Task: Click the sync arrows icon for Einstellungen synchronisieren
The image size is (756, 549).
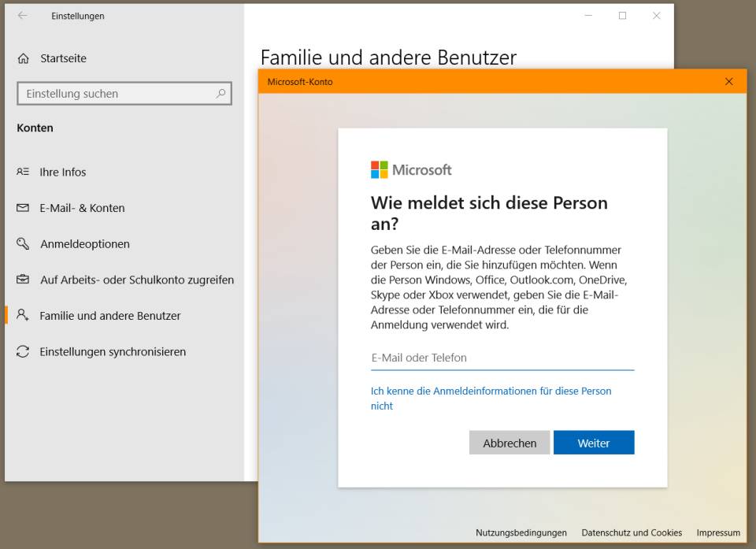Action: pyautogui.click(x=23, y=351)
